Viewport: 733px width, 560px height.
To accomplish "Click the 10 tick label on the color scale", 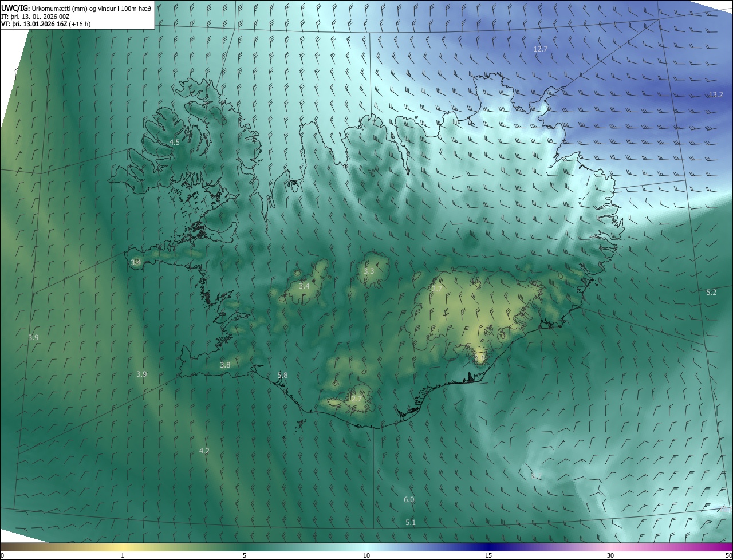I will pyautogui.click(x=366, y=555).
